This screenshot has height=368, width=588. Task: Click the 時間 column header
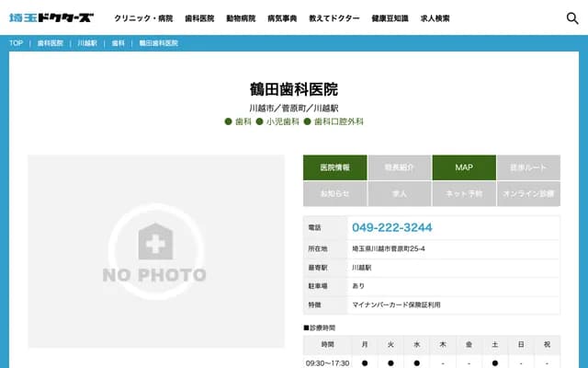click(x=327, y=344)
